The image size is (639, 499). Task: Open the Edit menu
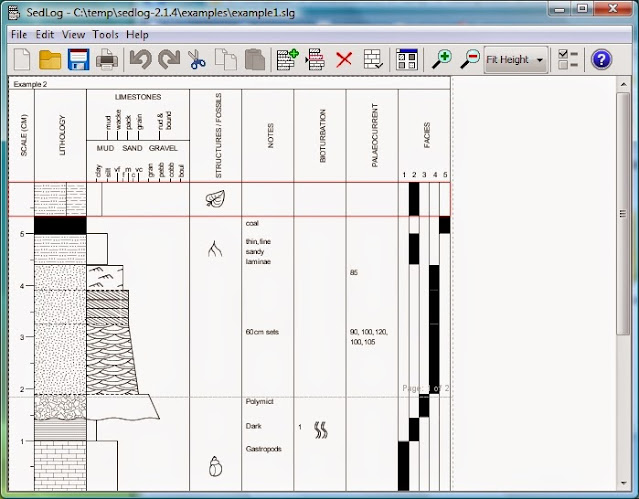45,35
